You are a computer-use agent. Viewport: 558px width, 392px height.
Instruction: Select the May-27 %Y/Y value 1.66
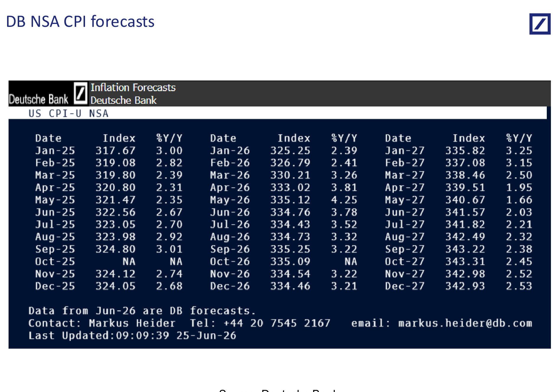tap(519, 200)
